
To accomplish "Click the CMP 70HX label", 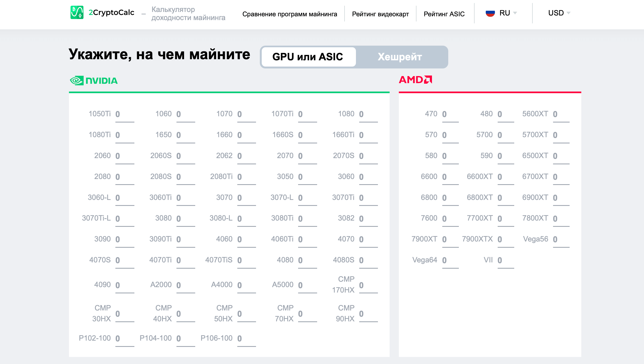I will [284, 313].
